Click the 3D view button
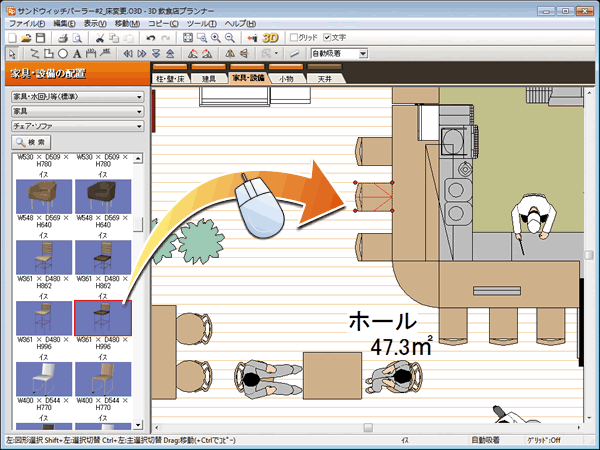600x450 pixels. 270,37
